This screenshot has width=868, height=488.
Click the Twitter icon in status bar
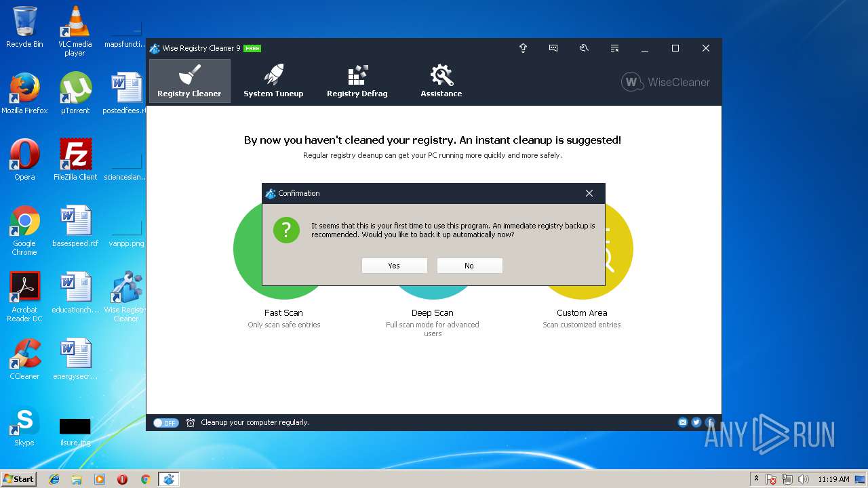point(696,422)
